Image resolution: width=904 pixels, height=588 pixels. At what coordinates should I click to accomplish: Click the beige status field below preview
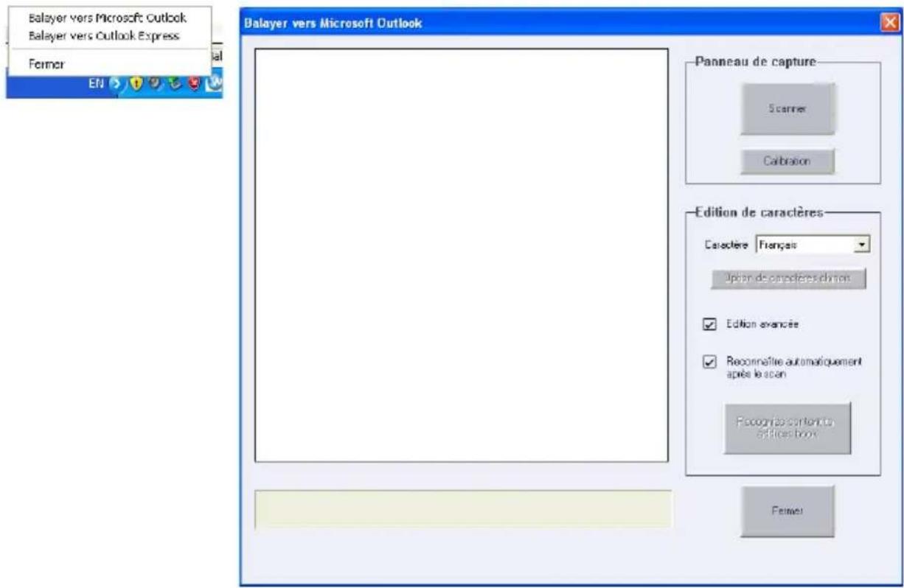(463, 509)
